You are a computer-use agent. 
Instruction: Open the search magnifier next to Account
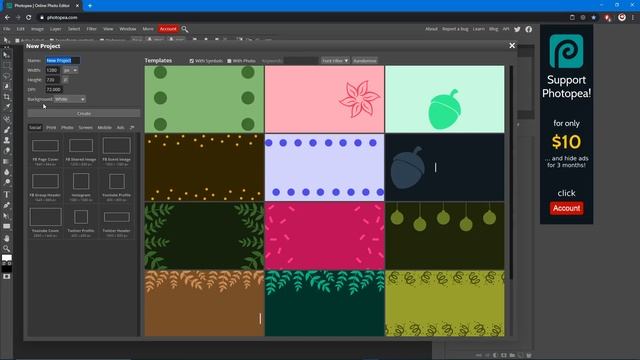click(185, 29)
